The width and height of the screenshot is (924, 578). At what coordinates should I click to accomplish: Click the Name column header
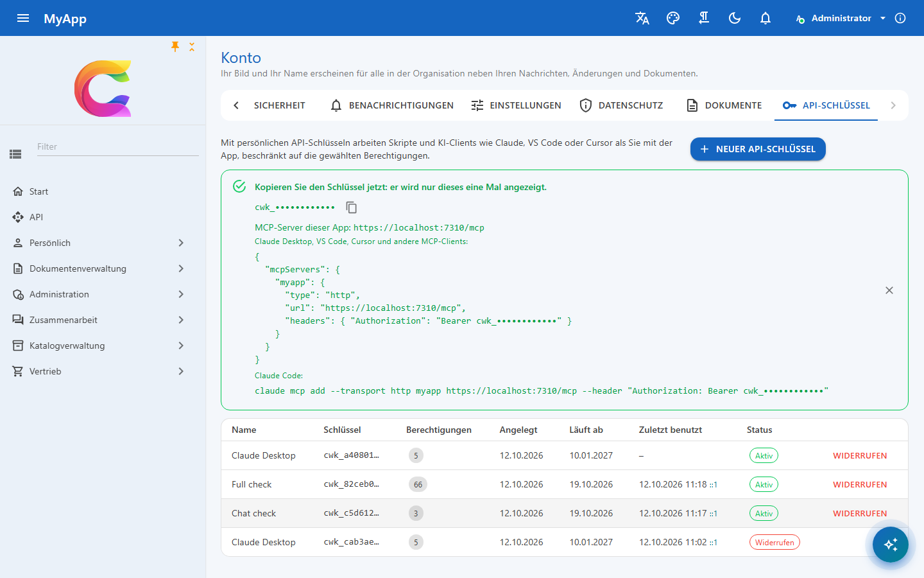(244, 430)
